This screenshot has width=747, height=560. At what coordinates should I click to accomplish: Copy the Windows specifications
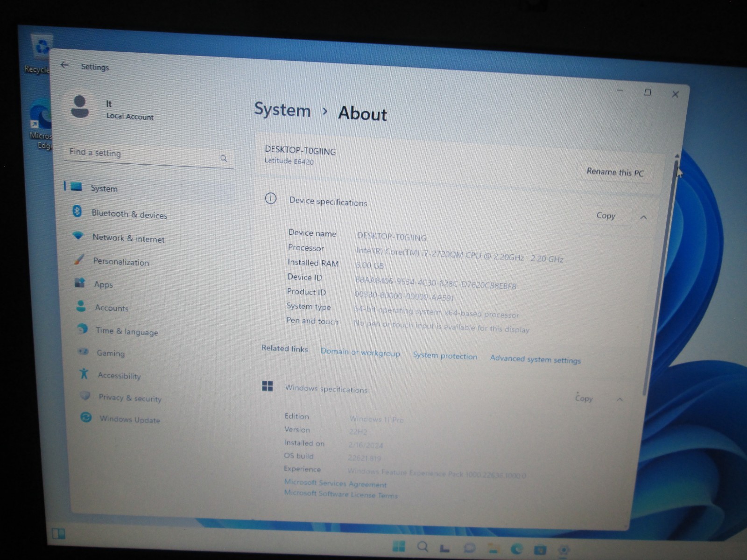click(584, 398)
